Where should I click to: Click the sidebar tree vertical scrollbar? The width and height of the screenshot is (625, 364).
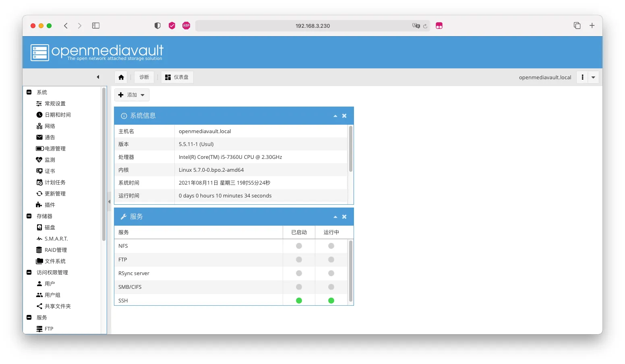[x=104, y=164]
